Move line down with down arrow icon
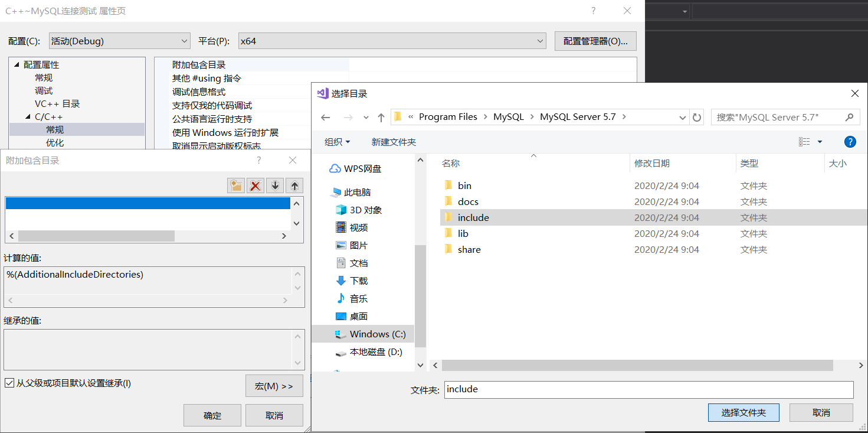Screen dimensions: 868x433 275,185
